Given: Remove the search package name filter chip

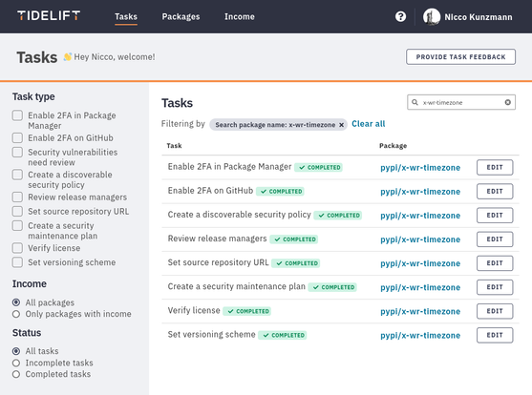Looking at the screenshot, I should pos(341,125).
